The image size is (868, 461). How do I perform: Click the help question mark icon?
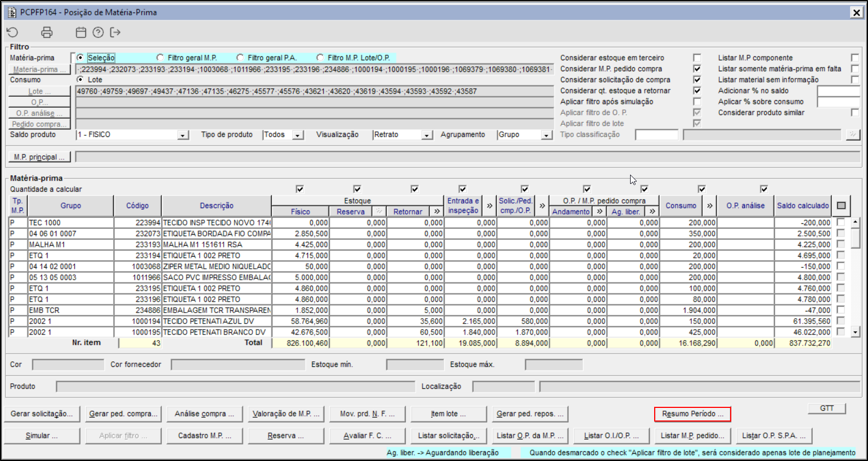tap(98, 33)
